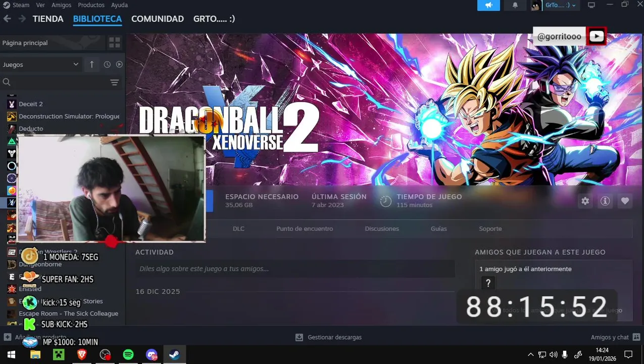The width and height of the screenshot is (644, 364).
Task: Open Gestionar descargas
Action: click(x=329, y=337)
